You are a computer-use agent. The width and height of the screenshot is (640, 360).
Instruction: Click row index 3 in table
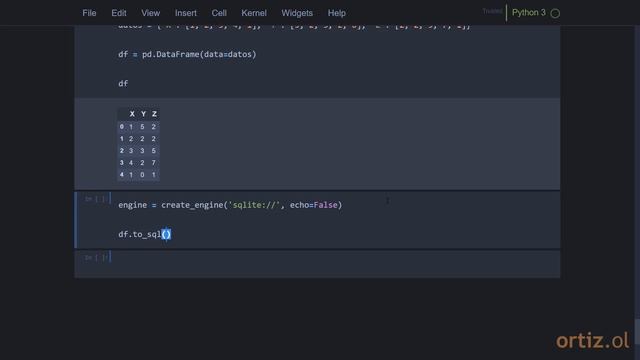pyautogui.click(x=122, y=162)
